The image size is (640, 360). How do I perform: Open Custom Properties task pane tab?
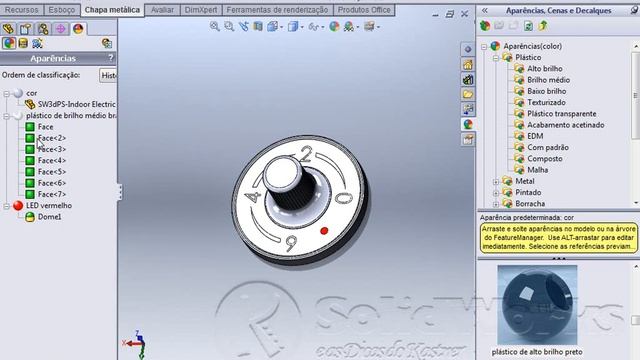[x=468, y=139]
